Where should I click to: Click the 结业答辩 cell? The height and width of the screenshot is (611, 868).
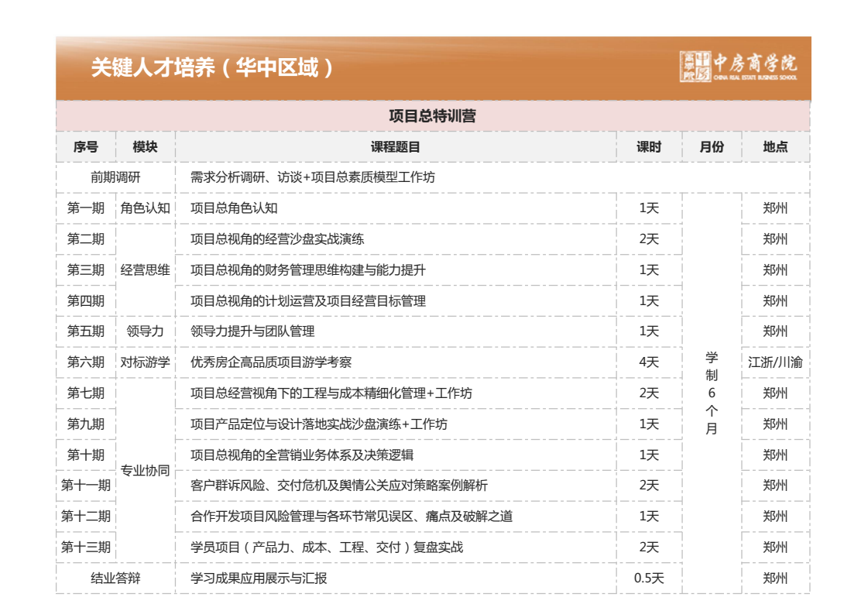pos(115,578)
